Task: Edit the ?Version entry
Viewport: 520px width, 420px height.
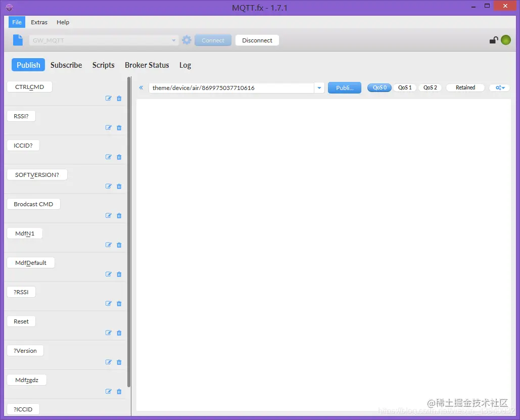Action: [x=109, y=362]
